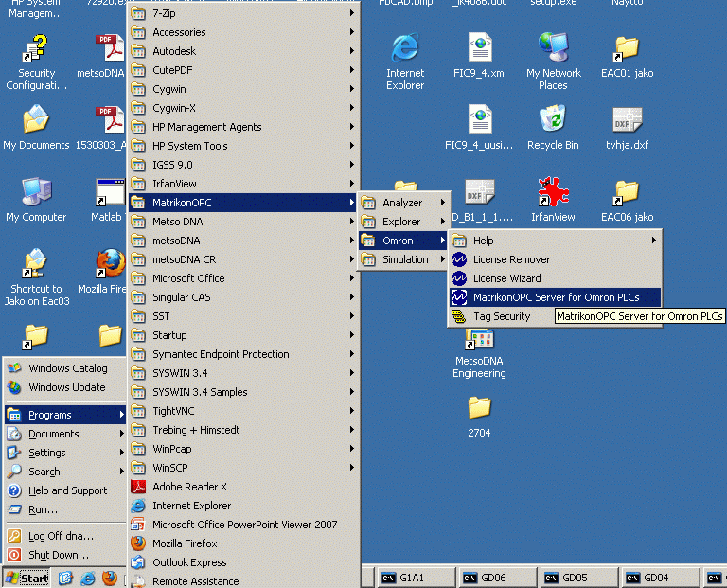Expand the 7-Zip program group

[x=243, y=13]
